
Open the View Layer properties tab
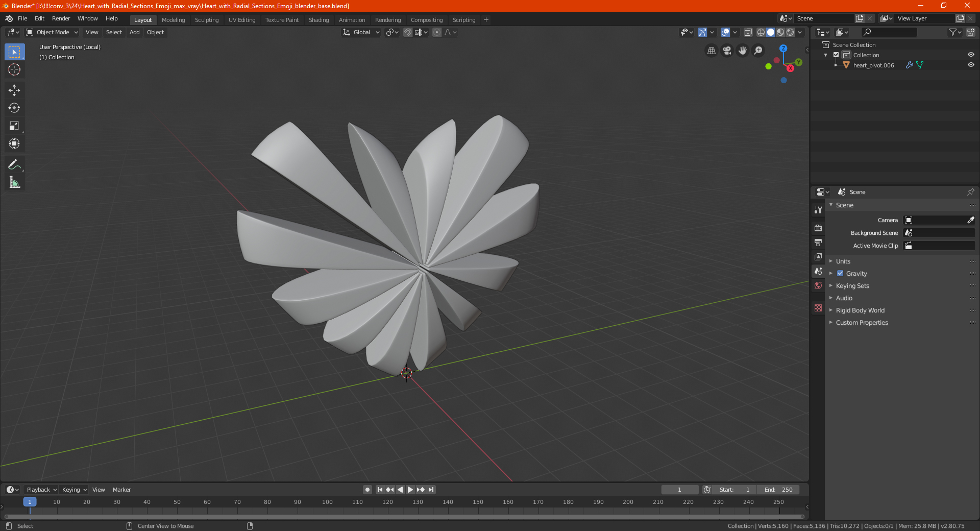[x=818, y=256]
